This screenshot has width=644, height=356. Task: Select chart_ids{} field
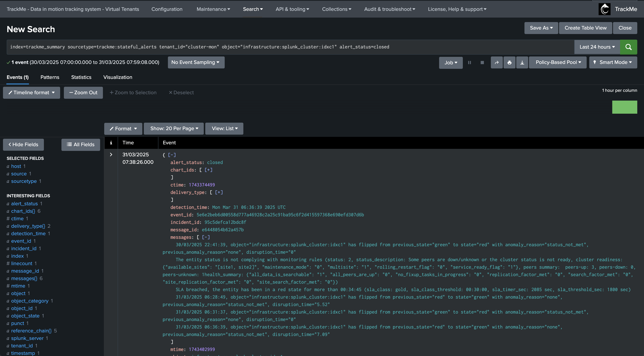point(23,211)
